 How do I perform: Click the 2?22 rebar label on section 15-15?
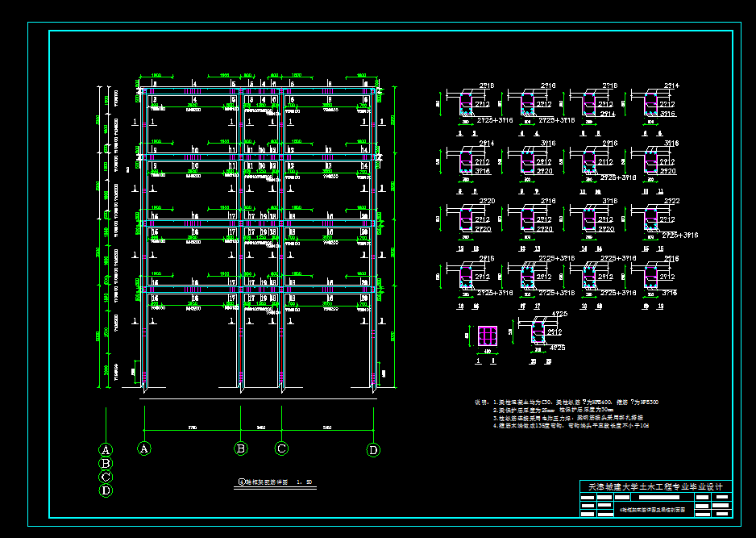point(671,201)
